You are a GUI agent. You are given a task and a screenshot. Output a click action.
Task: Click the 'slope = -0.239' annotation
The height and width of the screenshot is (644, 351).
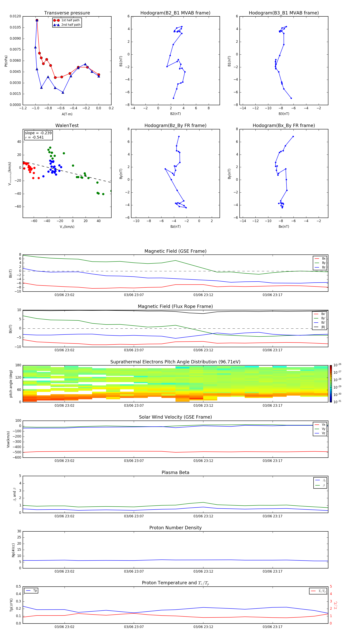click(x=38, y=133)
